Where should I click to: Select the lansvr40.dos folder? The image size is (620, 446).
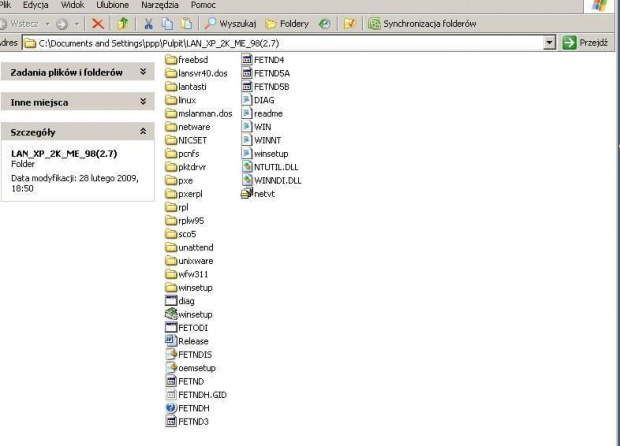(197, 73)
